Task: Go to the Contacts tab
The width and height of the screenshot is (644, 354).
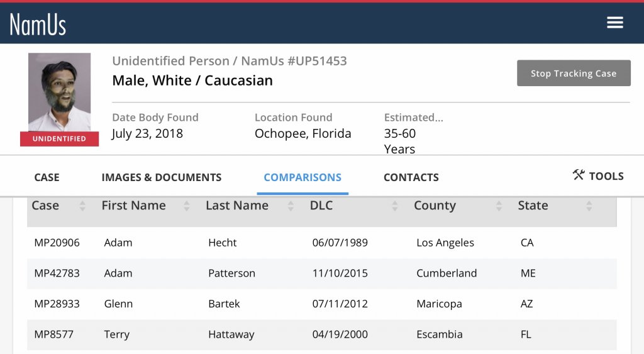Action: click(411, 177)
